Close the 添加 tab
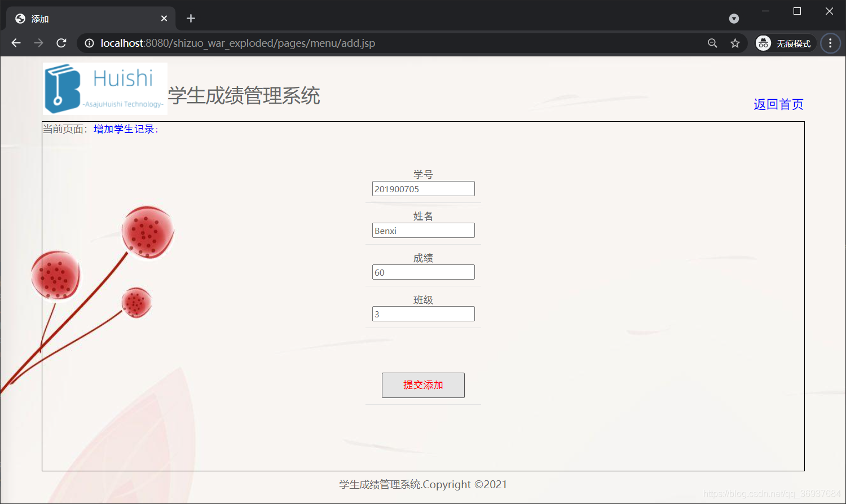The height and width of the screenshot is (504, 846). 164,19
